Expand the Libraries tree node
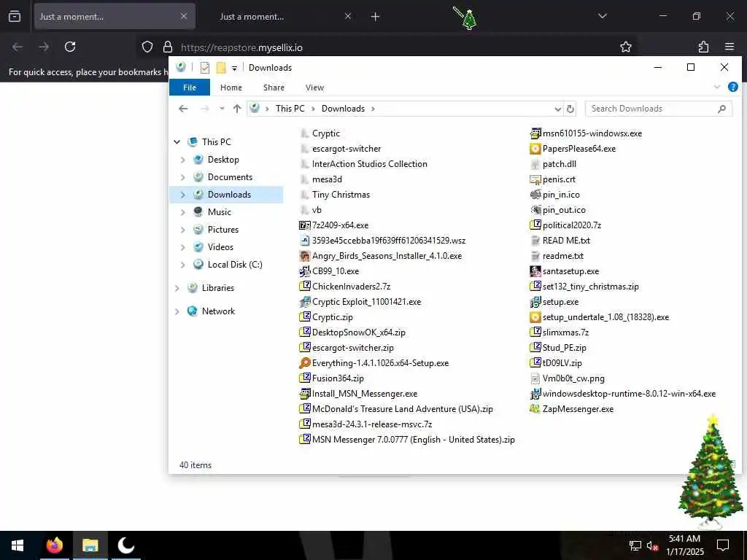Image resolution: width=747 pixels, height=560 pixels. click(x=177, y=288)
